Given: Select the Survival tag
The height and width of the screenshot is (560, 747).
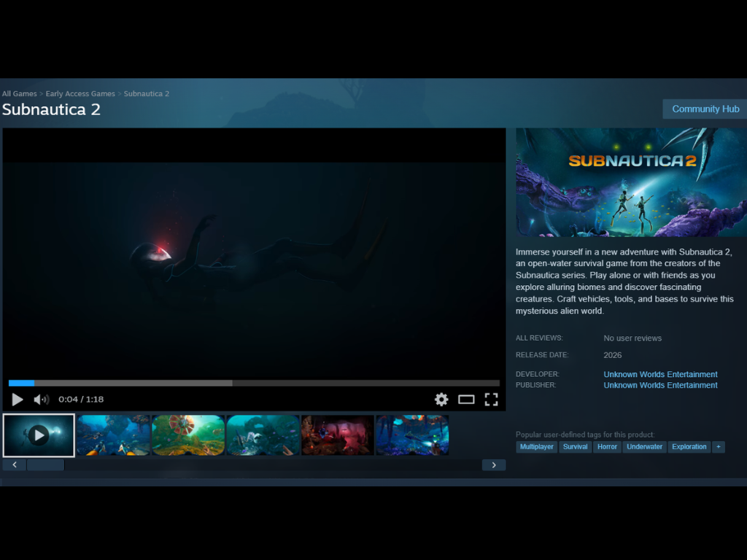Looking at the screenshot, I should [x=576, y=446].
